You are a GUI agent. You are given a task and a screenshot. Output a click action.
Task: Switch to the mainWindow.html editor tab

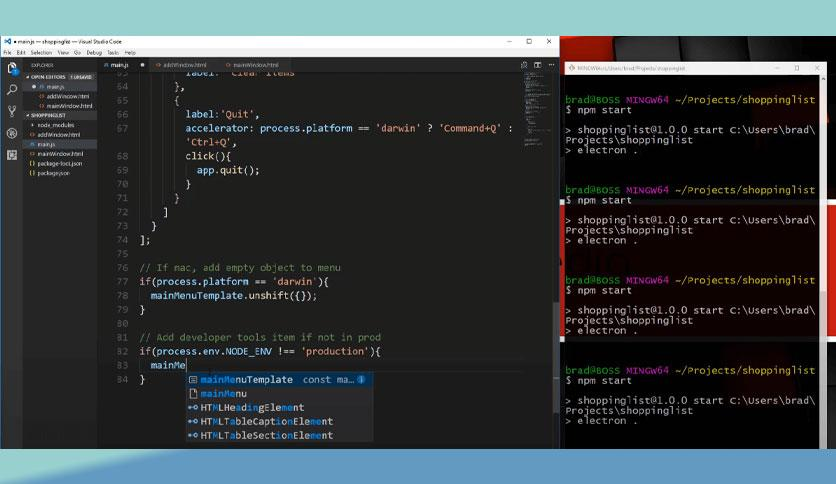coord(256,65)
